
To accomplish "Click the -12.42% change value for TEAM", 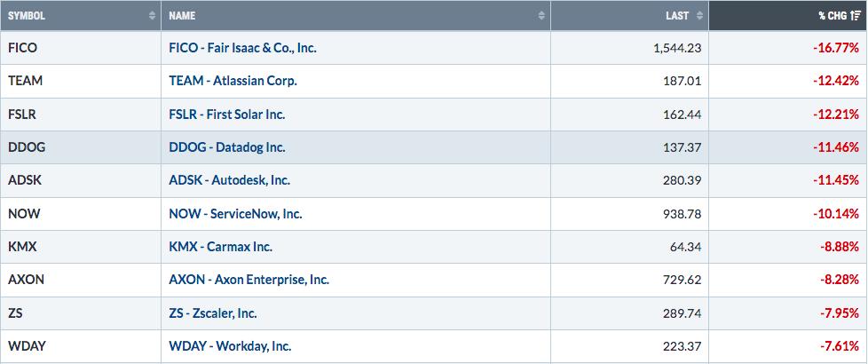I will coord(836,82).
